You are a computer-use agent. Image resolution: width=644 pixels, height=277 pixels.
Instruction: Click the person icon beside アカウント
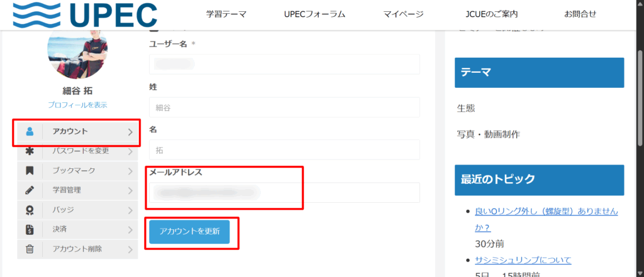(30, 132)
